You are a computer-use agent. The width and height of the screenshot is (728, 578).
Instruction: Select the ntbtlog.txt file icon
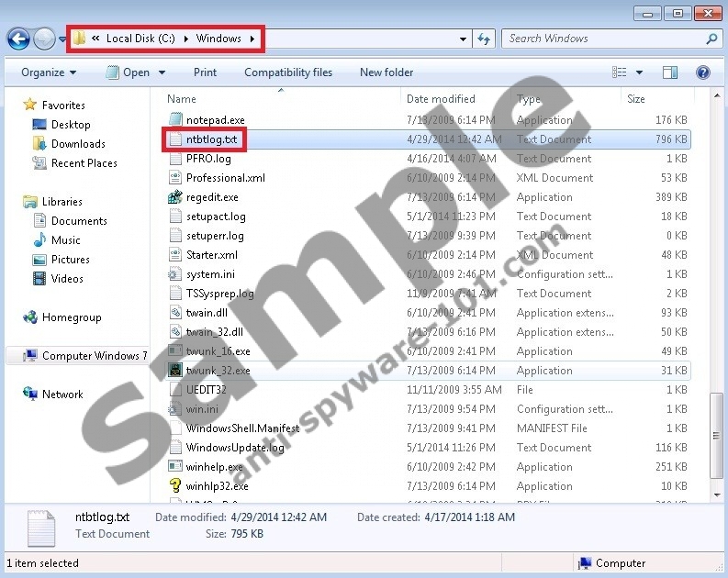pyautogui.click(x=175, y=139)
